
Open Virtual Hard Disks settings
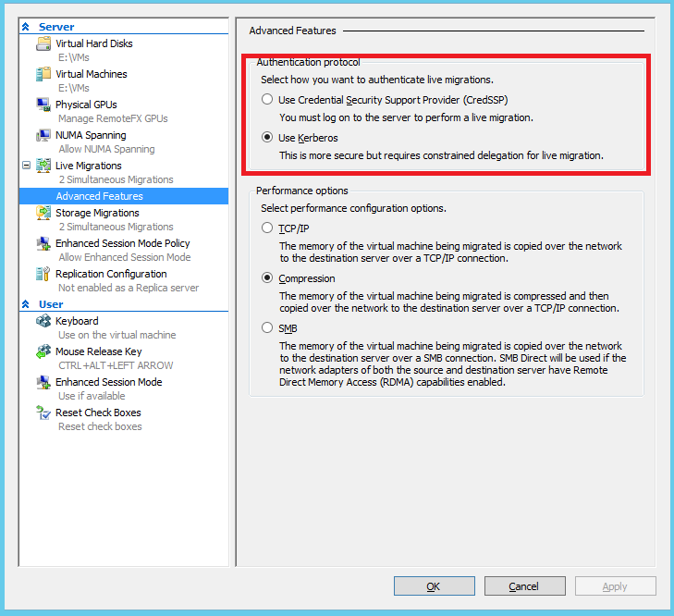[x=93, y=43]
